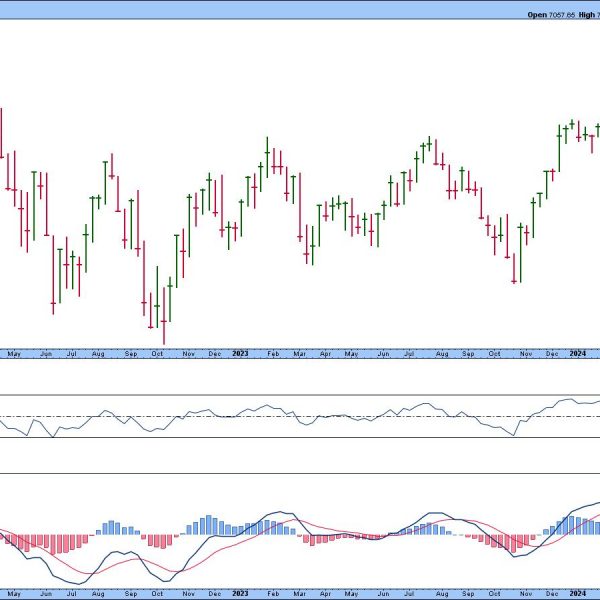Click the lowest price bar of October 2022

[164, 316]
